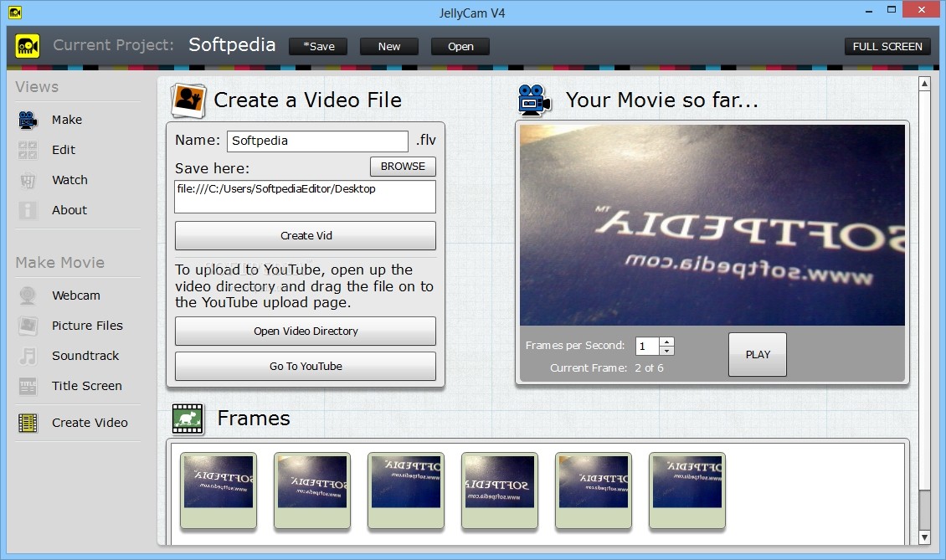The height and width of the screenshot is (560, 946).
Task: Click the movie preview image
Action: 712,225
